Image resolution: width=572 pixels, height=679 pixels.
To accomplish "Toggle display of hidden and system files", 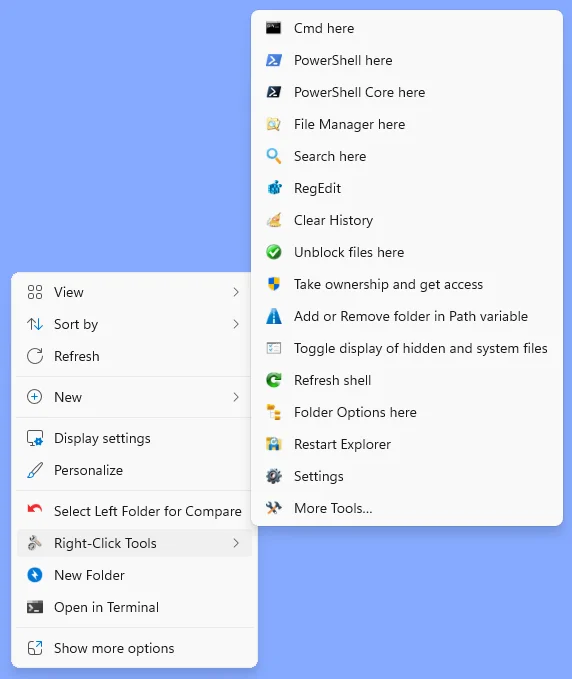I will tap(407, 348).
